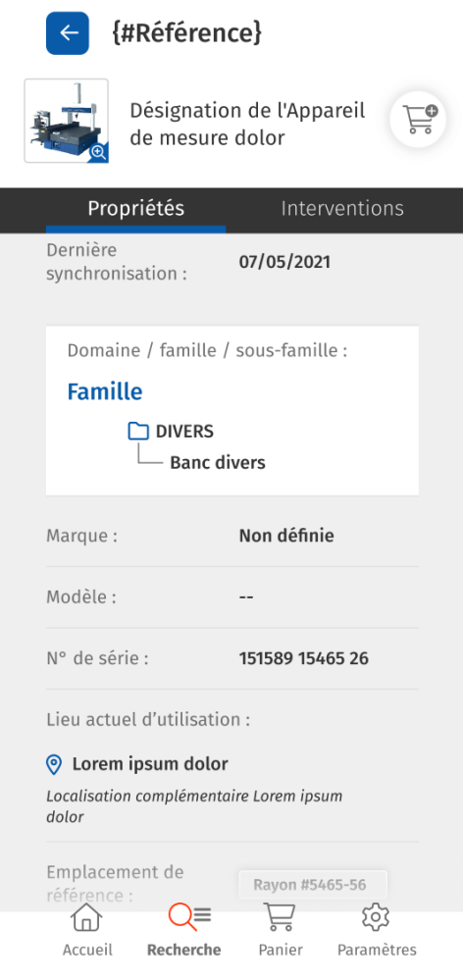
Task: Switch to the Interventions tab
Action: click(342, 209)
